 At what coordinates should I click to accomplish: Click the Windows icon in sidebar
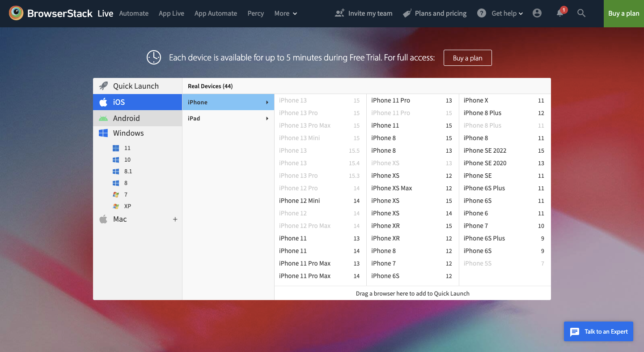tap(104, 133)
